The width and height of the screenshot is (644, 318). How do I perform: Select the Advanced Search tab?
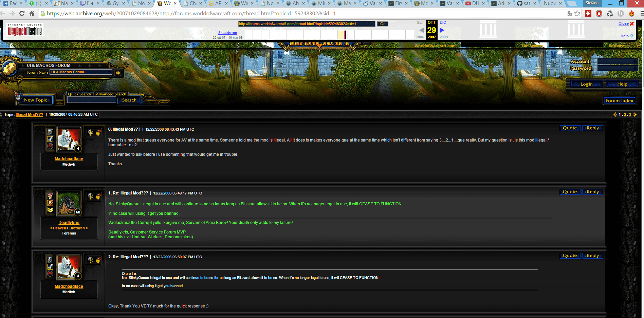point(111,94)
